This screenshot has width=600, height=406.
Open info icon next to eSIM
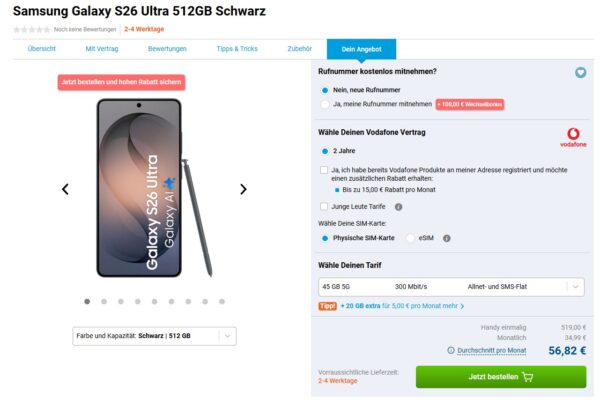[446, 239]
